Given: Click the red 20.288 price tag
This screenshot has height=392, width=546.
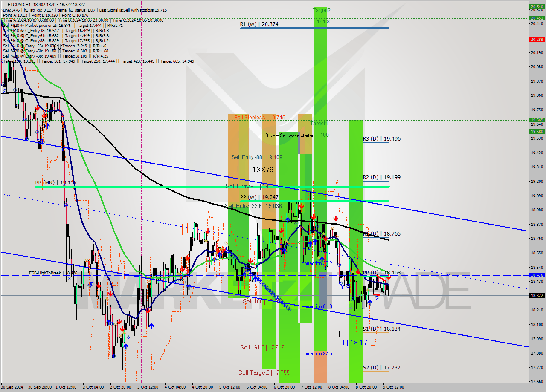Looking at the screenshot, I should 537,39.
